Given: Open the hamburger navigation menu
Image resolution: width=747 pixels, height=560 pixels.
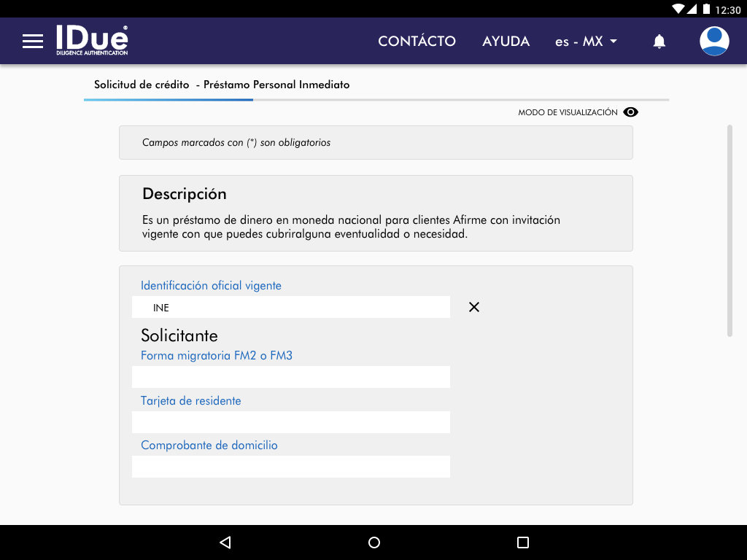Looking at the screenshot, I should pyautogui.click(x=33, y=42).
